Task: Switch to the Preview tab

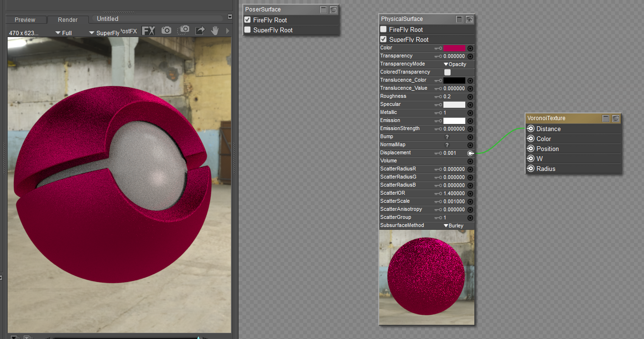Action: 25,20
